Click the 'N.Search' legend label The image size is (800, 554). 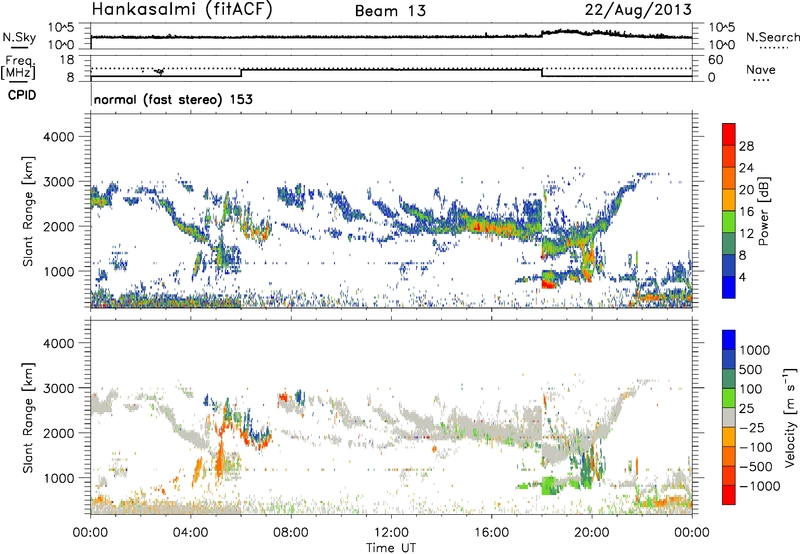pyautogui.click(x=772, y=37)
